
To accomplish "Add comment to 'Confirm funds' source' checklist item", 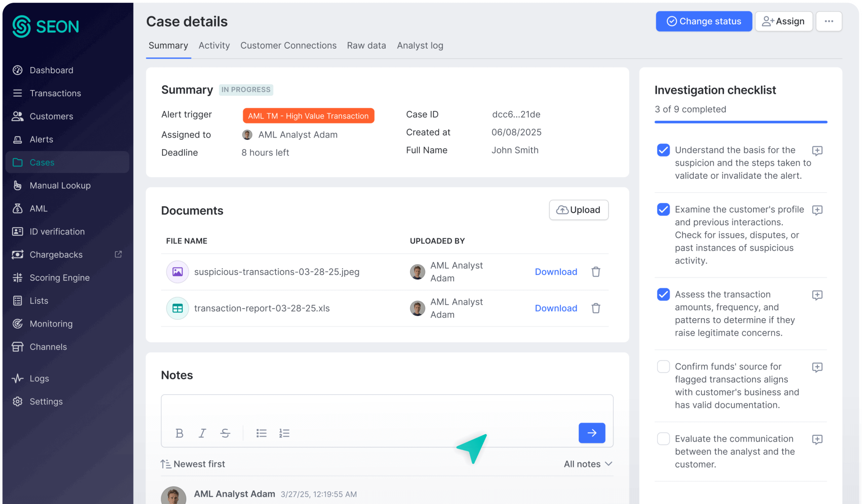I will [817, 367].
